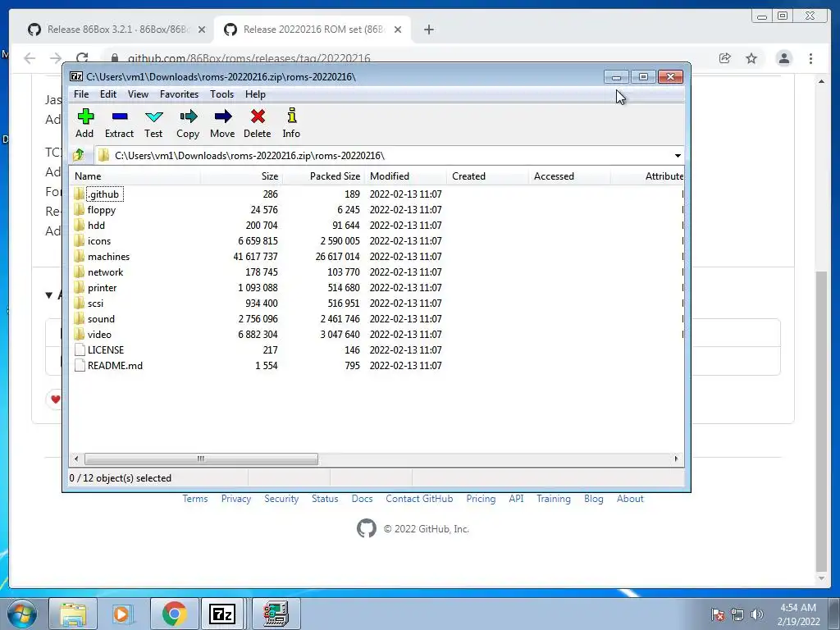Open the Tools menu
This screenshot has width=840, height=630.
[221, 94]
